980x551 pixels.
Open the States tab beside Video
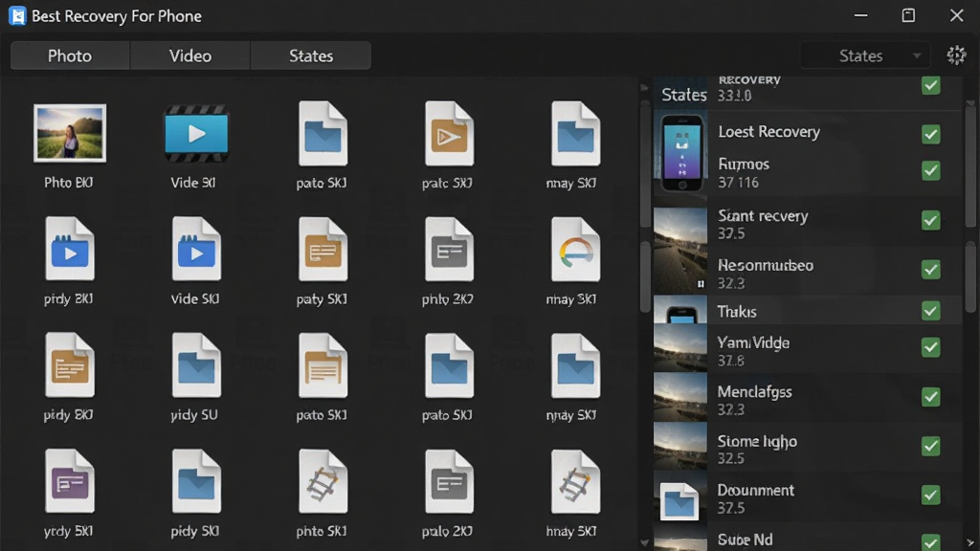point(311,55)
